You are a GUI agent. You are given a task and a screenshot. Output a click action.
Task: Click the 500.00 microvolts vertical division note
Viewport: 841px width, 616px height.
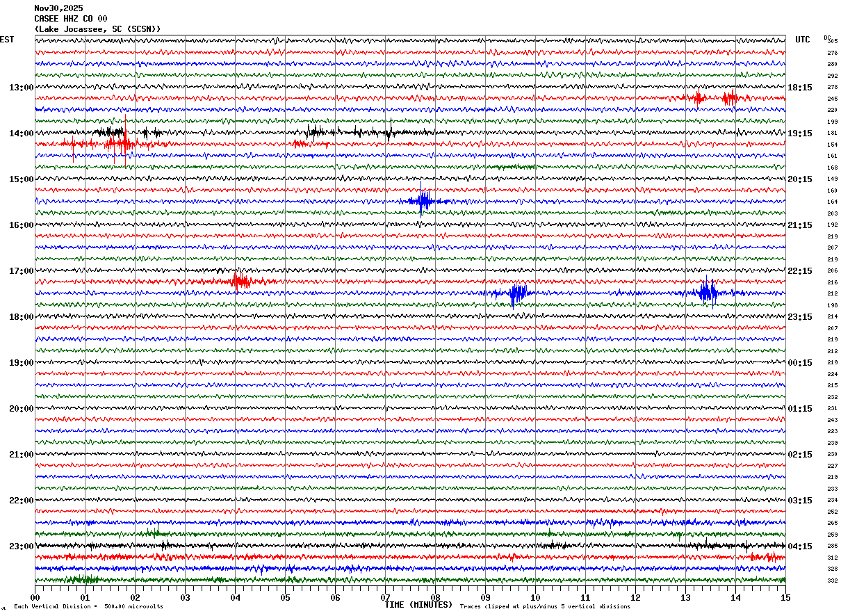tap(89, 606)
